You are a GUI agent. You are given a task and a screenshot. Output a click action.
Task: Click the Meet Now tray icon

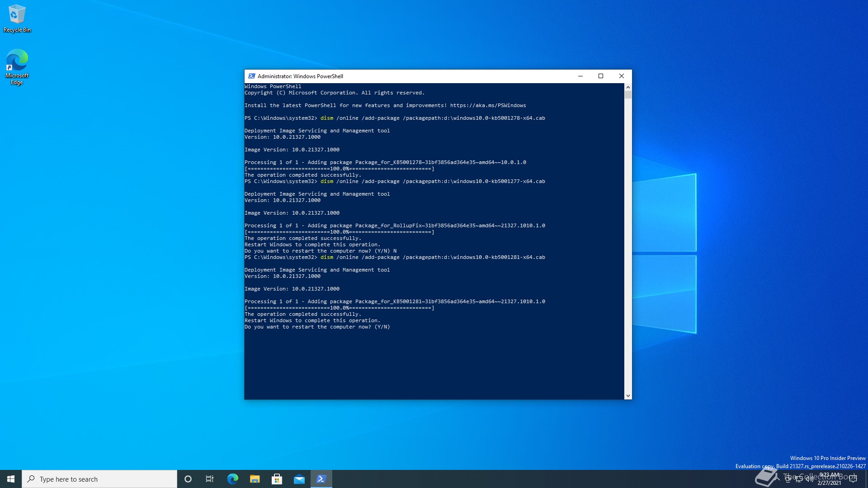click(788, 479)
